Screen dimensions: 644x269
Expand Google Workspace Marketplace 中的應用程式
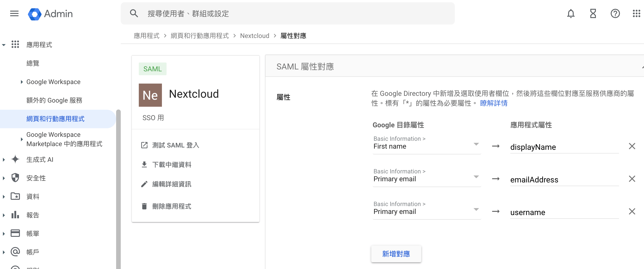22,139
